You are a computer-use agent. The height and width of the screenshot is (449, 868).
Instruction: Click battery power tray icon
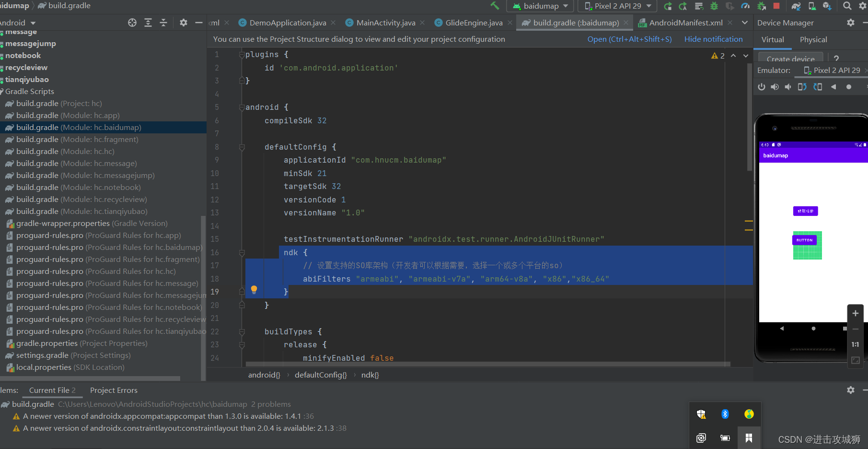tap(725, 437)
